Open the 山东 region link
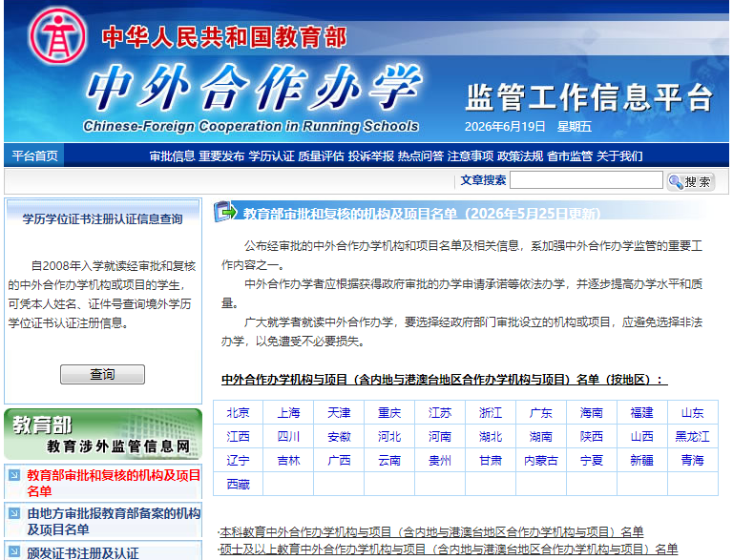The image size is (733, 560). 692,413
